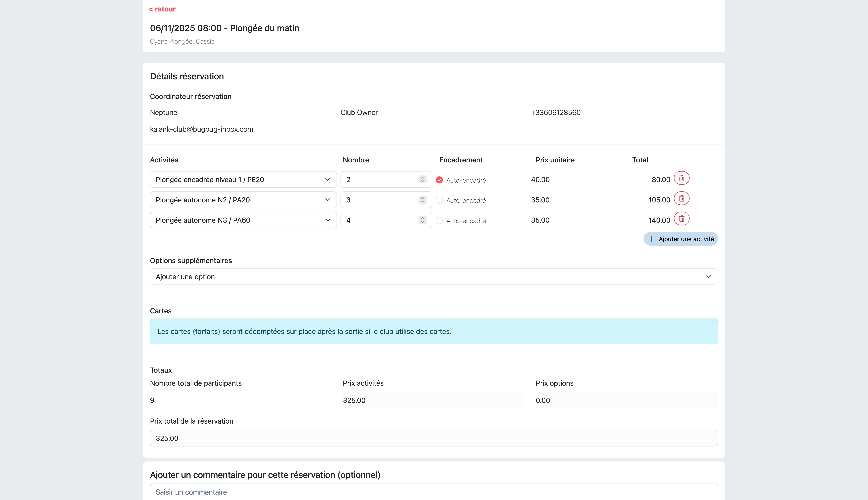Open the Plongée encadrée niveau 1 / PE20 dropdown
This screenshot has height=500, width=868.
(x=243, y=180)
